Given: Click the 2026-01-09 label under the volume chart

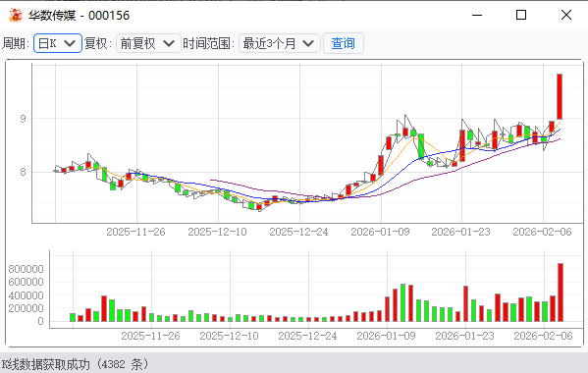Looking at the screenshot, I should pos(386,336).
